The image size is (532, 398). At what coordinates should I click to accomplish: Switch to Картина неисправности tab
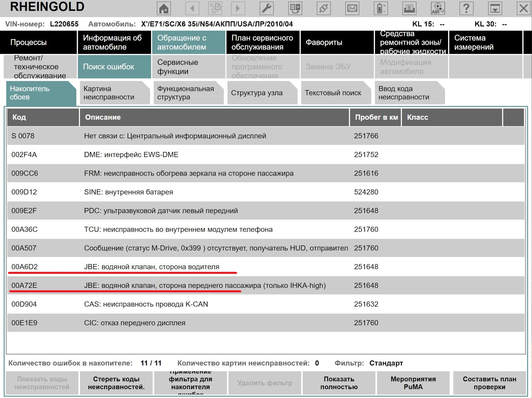115,93
